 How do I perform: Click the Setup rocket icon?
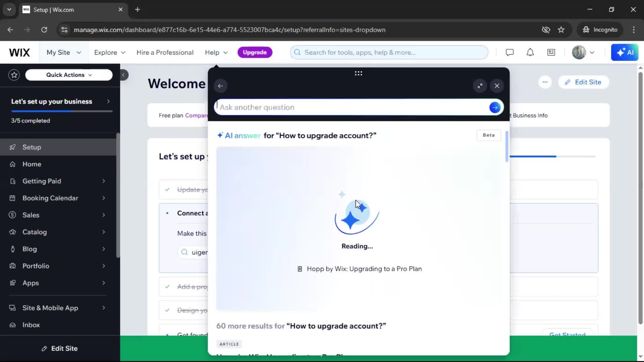point(12,147)
